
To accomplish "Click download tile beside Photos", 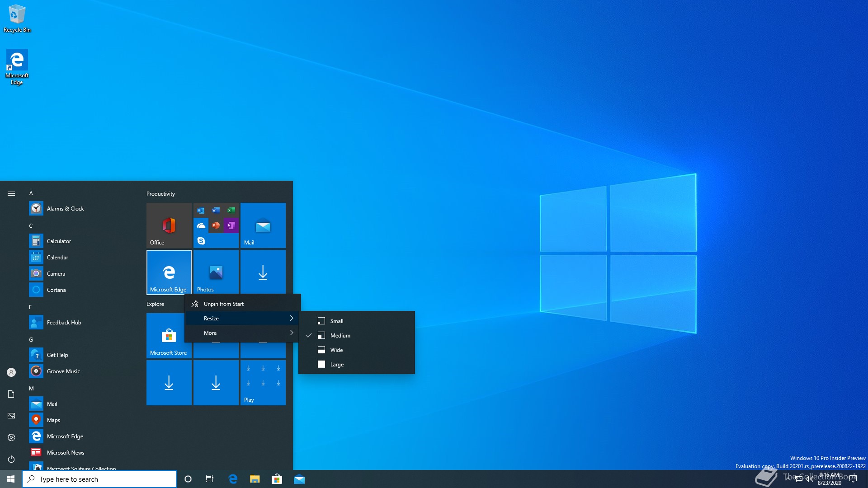I will pos(263,272).
